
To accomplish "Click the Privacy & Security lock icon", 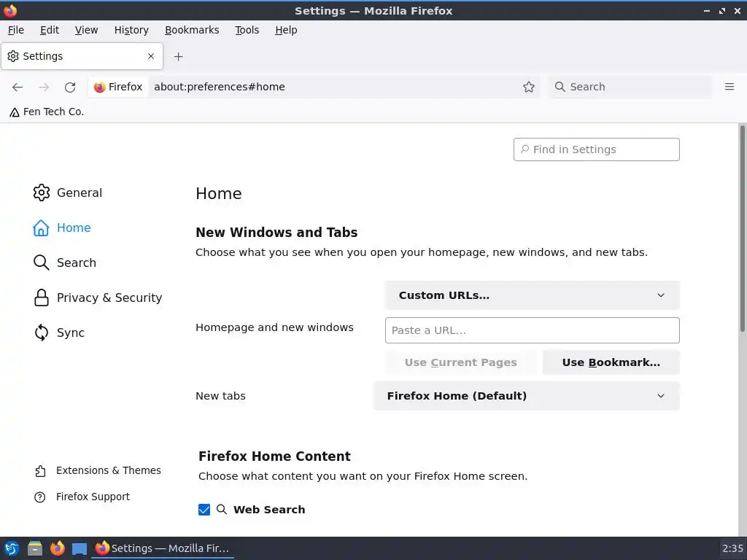I will point(42,297).
